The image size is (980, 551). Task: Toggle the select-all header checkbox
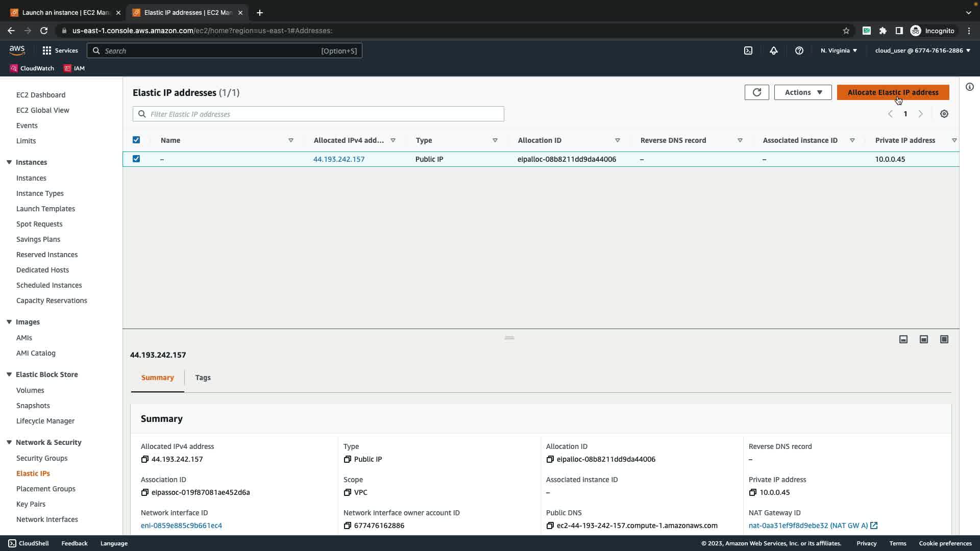click(136, 140)
